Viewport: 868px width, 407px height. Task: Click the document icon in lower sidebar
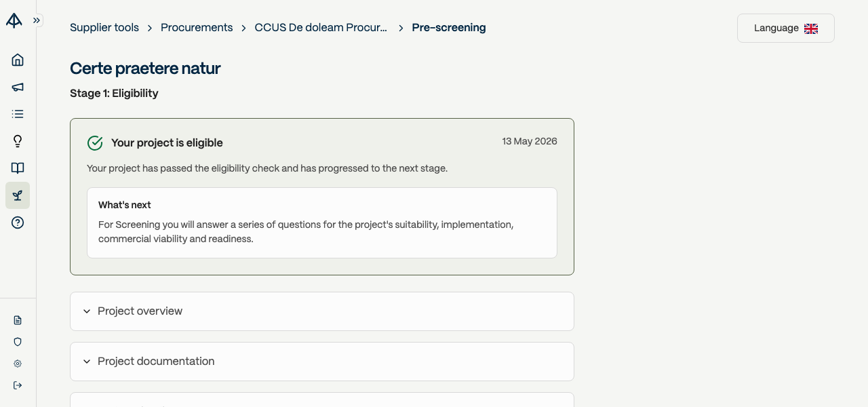click(18, 320)
